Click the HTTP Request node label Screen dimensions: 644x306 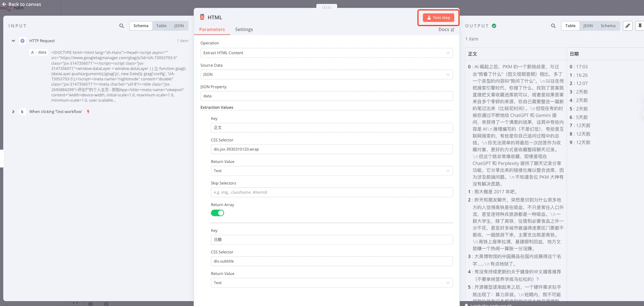(x=42, y=41)
